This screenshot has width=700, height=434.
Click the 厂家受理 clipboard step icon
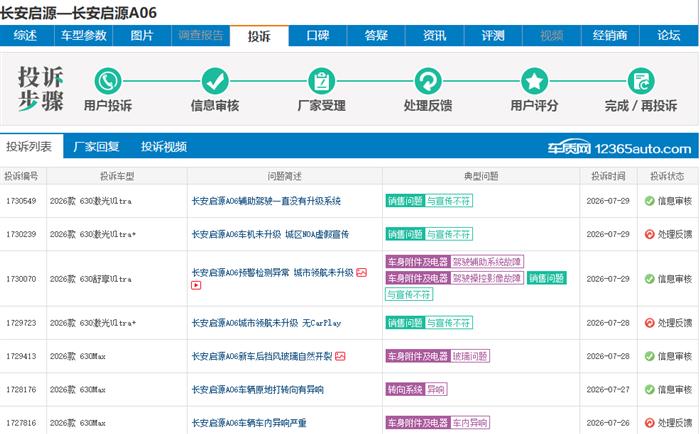pos(321,81)
